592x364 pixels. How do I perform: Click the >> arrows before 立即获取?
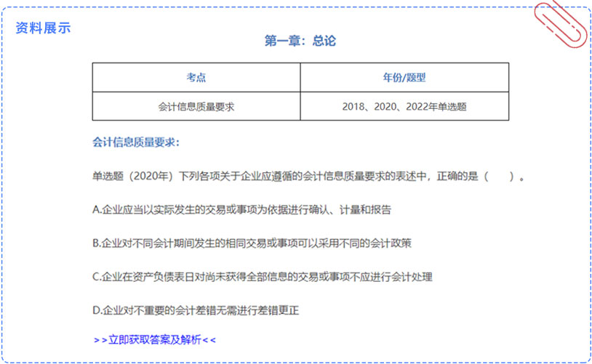pos(100,339)
